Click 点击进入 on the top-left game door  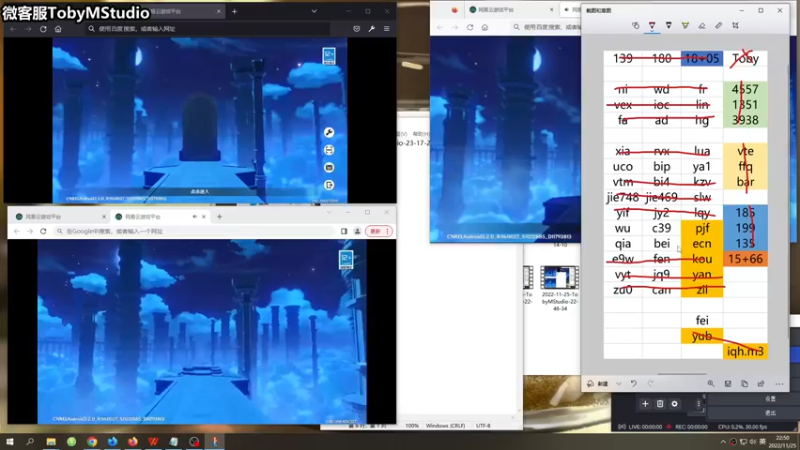199,192
